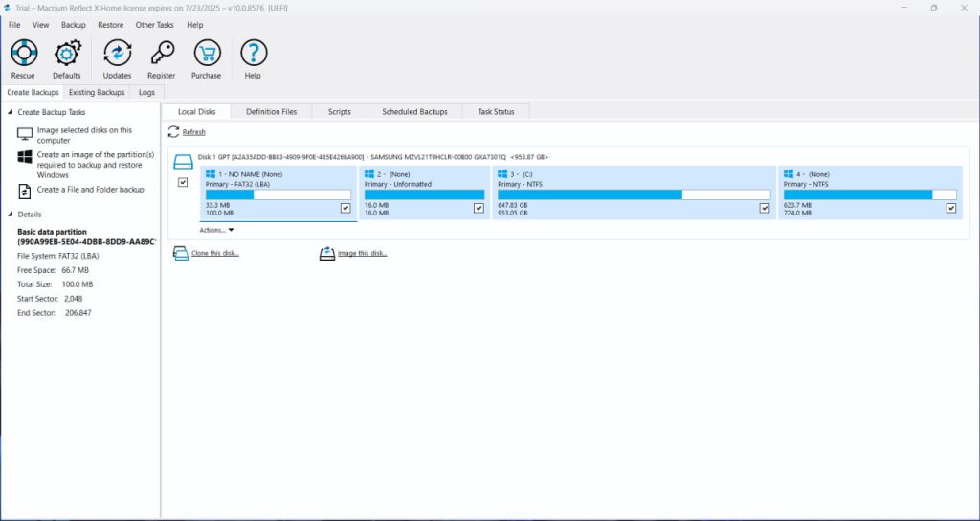980x521 pixels.
Task: Open the Restore menu
Action: [x=111, y=25]
